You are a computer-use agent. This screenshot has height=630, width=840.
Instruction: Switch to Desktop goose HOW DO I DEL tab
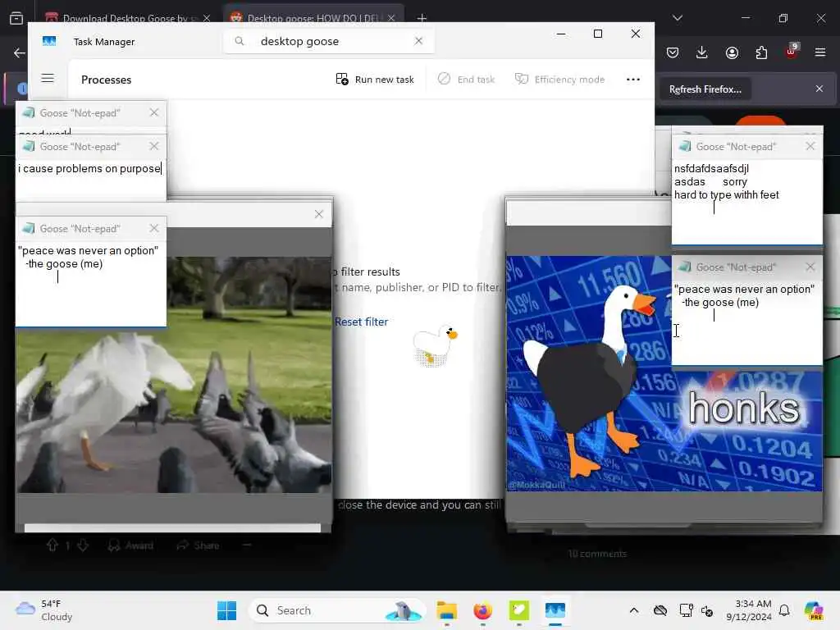click(313, 18)
